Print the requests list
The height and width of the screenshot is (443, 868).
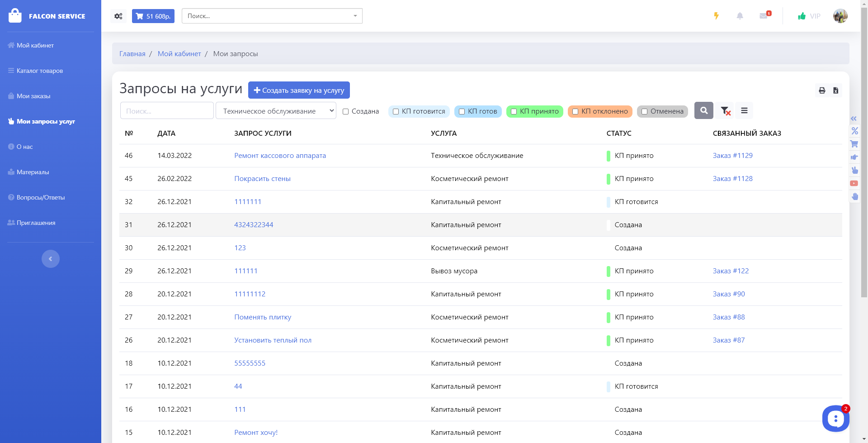[822, 91]
